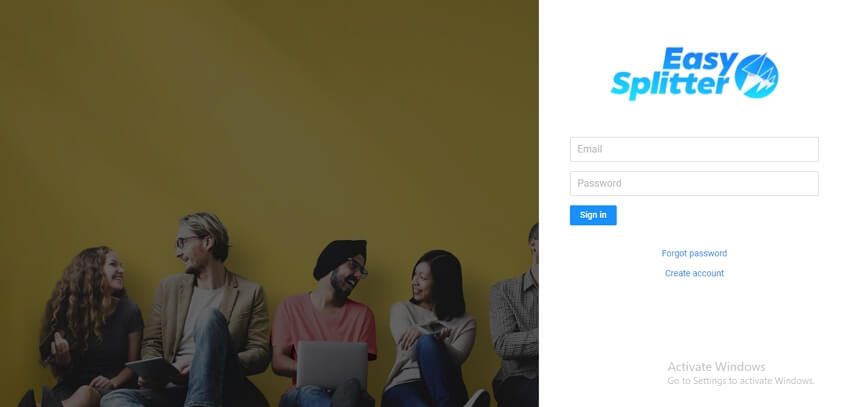
Task: Click the gray laptop in the photo
Action: (x=332, y=365)
